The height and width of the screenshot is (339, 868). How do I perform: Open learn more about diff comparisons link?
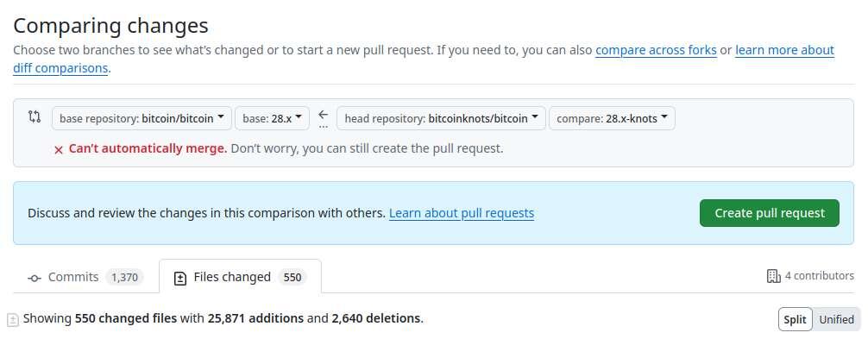[424, 60]
